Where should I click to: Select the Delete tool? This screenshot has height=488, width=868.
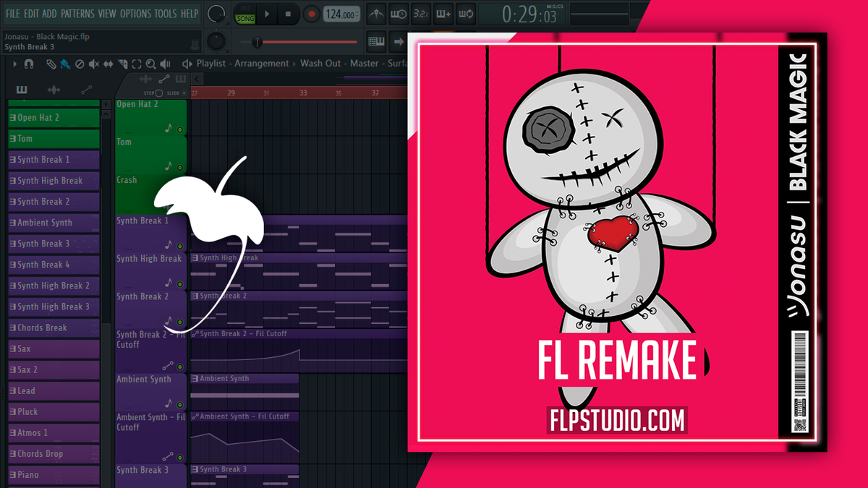79,64
